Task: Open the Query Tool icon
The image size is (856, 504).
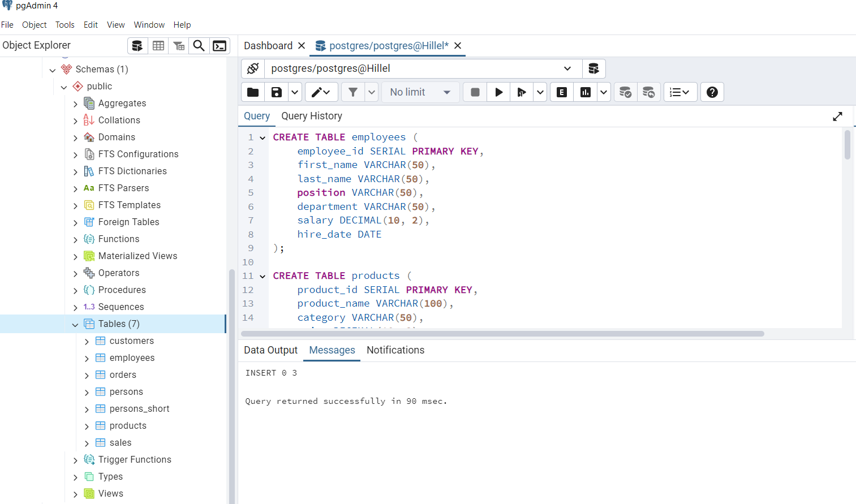Action: [137, 45]
